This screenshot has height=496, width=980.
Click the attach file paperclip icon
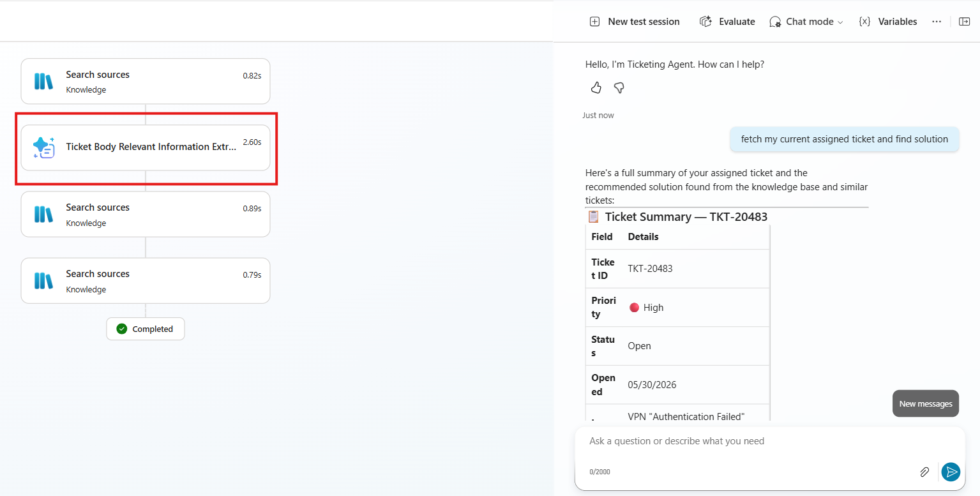924,472
